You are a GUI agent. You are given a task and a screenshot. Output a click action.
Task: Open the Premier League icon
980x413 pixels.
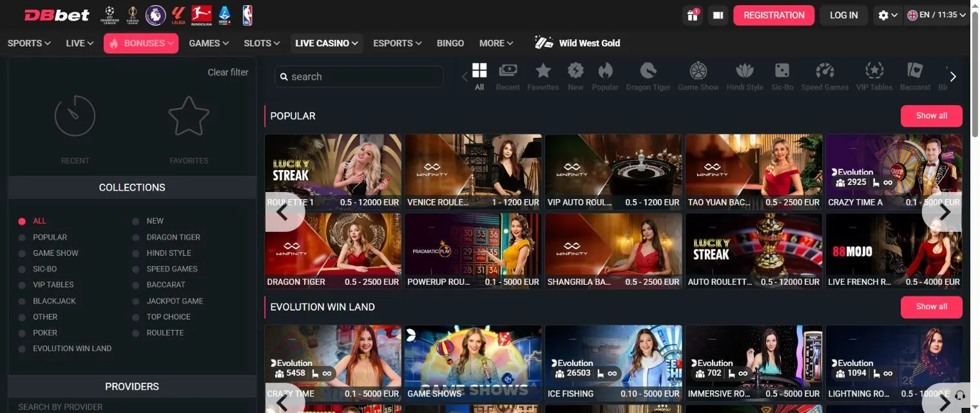(155, 15)
